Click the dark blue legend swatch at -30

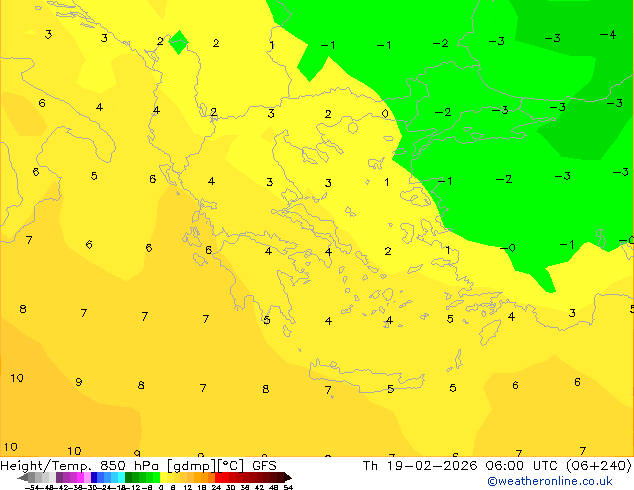click(x=94, y=477)
